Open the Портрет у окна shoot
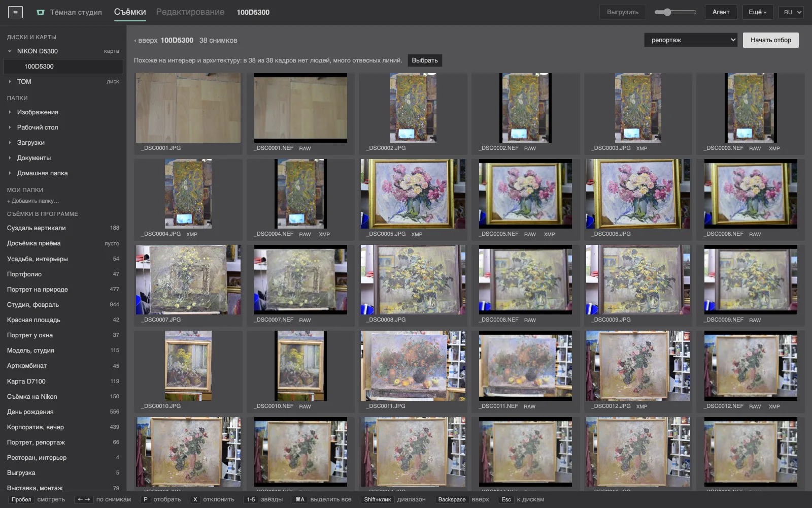This screenshot has width=812, height=508. point(63,335)
